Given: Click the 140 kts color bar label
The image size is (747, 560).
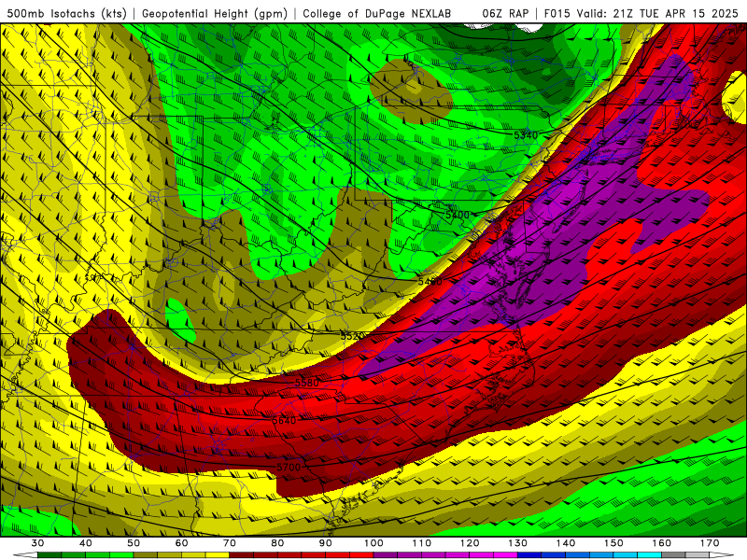Looking at the screenshot, I should click(566, 543).
